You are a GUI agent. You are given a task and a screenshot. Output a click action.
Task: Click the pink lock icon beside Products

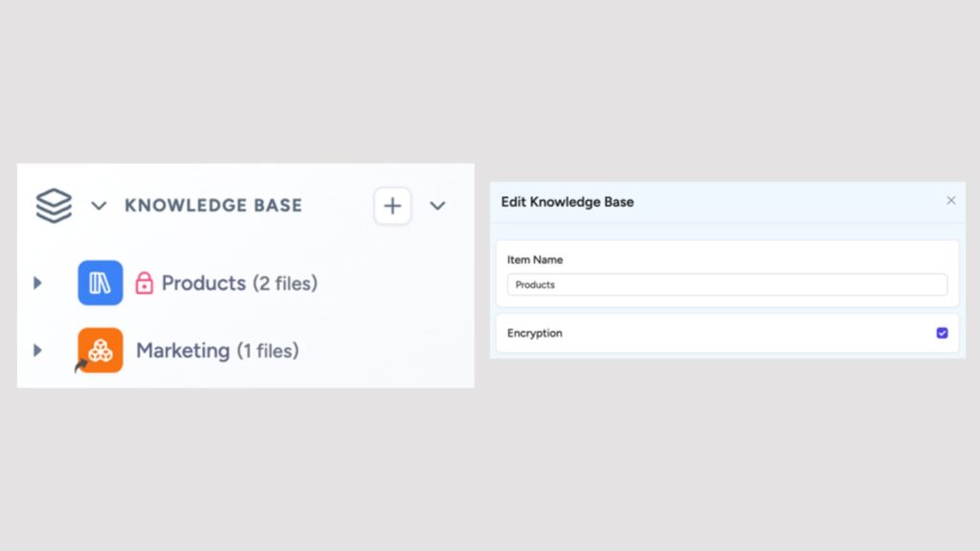[x=145, y=283]
